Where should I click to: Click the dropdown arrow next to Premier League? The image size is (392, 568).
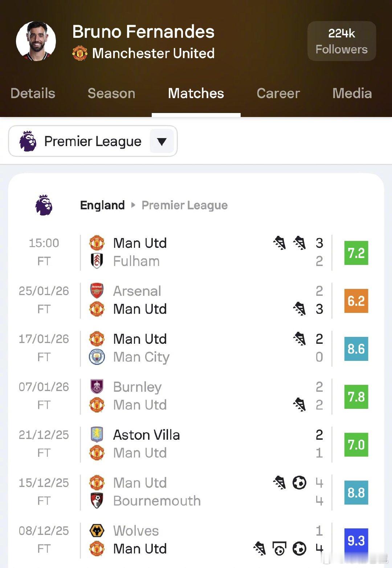(162, 141)
